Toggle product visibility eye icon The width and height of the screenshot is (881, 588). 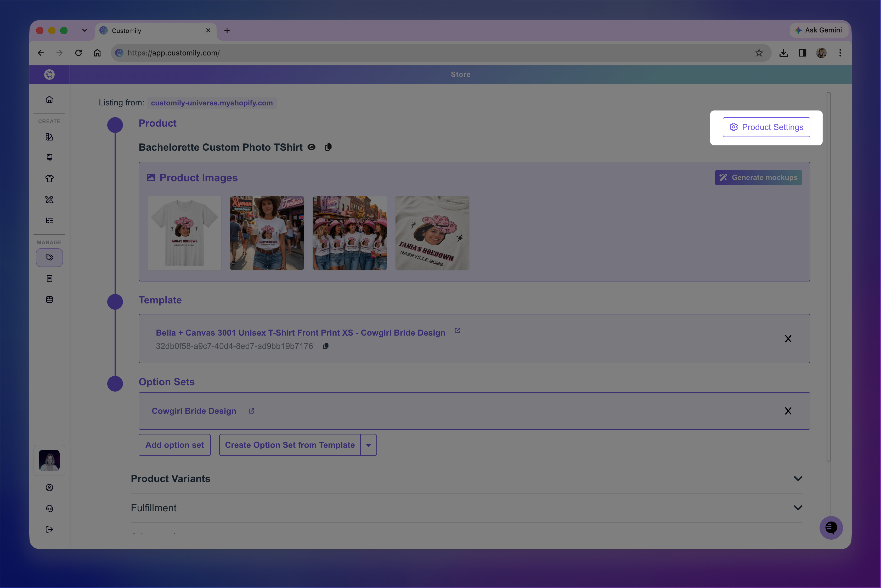pos(311,147)
